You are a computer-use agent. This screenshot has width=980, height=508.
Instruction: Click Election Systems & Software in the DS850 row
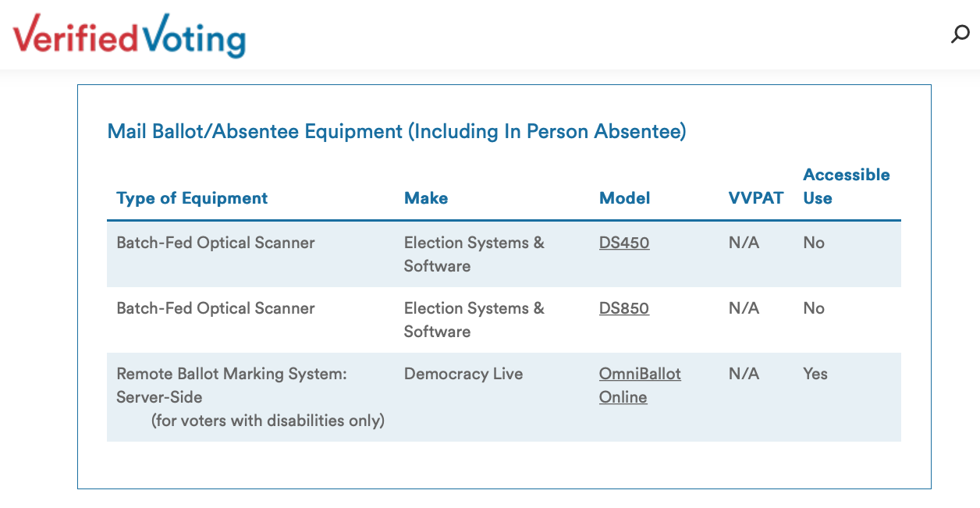point(474,320)
